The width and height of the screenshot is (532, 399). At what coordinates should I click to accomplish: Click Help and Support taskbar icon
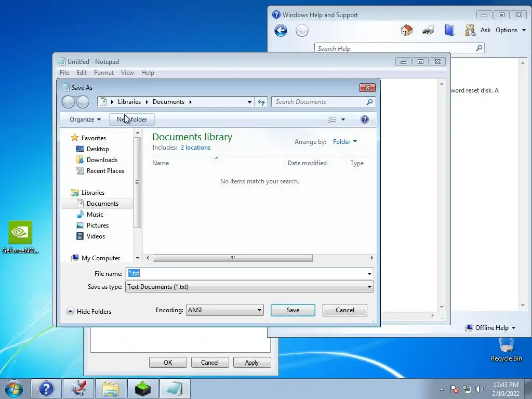click(46, 389)
